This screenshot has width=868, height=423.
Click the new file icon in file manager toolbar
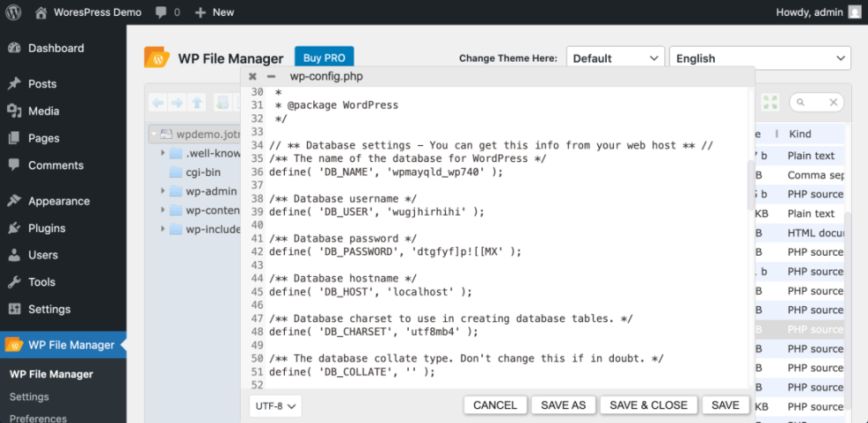coord(223,102)
